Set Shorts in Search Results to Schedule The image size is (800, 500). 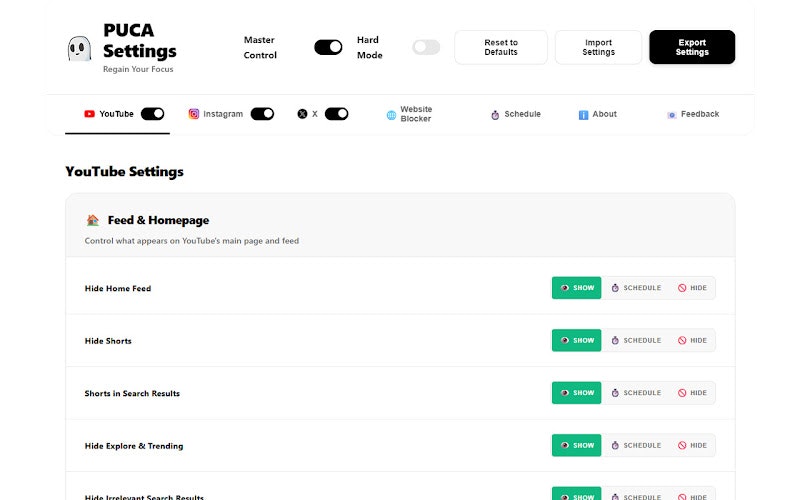636,393
